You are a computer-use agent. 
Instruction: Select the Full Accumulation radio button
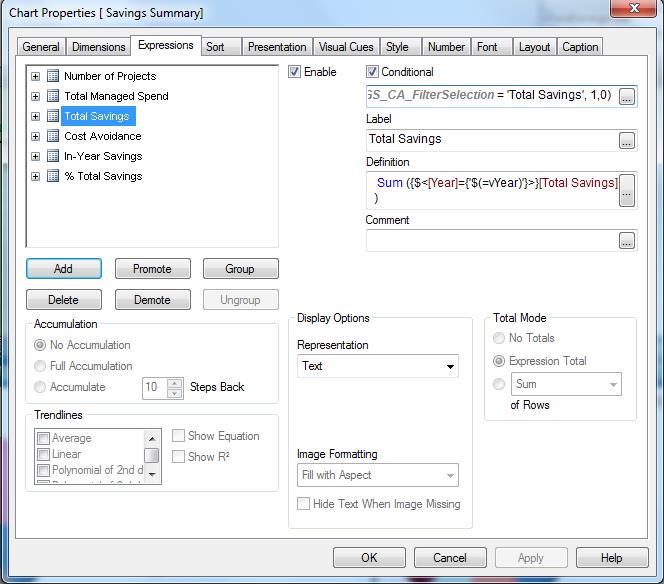coord(40,366)
